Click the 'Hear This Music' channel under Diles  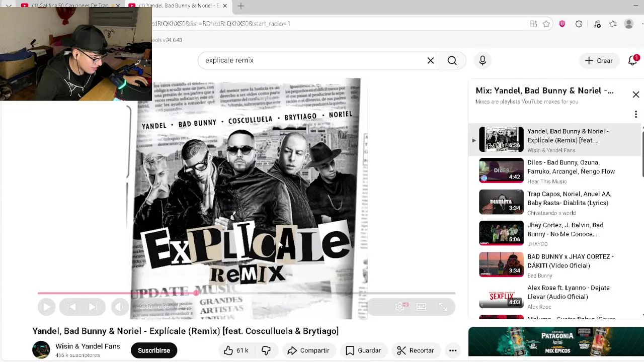[547, 182]
